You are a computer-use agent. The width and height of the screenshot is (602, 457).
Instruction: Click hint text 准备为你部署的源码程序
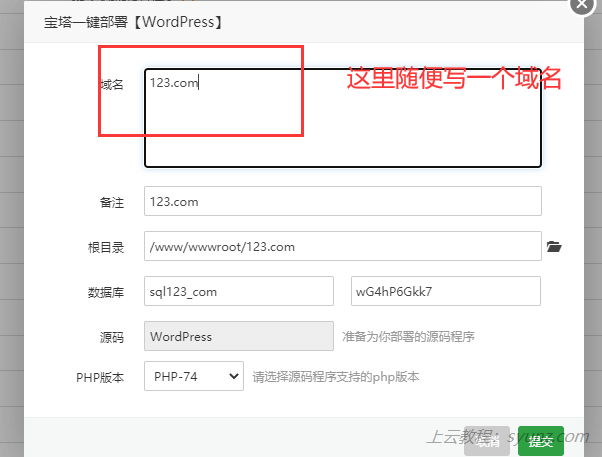pos(408,337)
